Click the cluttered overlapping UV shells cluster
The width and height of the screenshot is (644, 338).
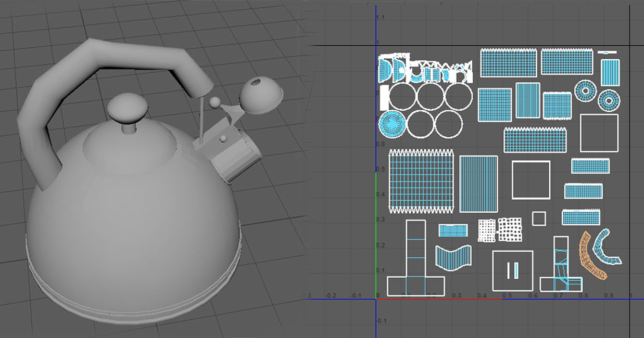(x=424, y=70)
